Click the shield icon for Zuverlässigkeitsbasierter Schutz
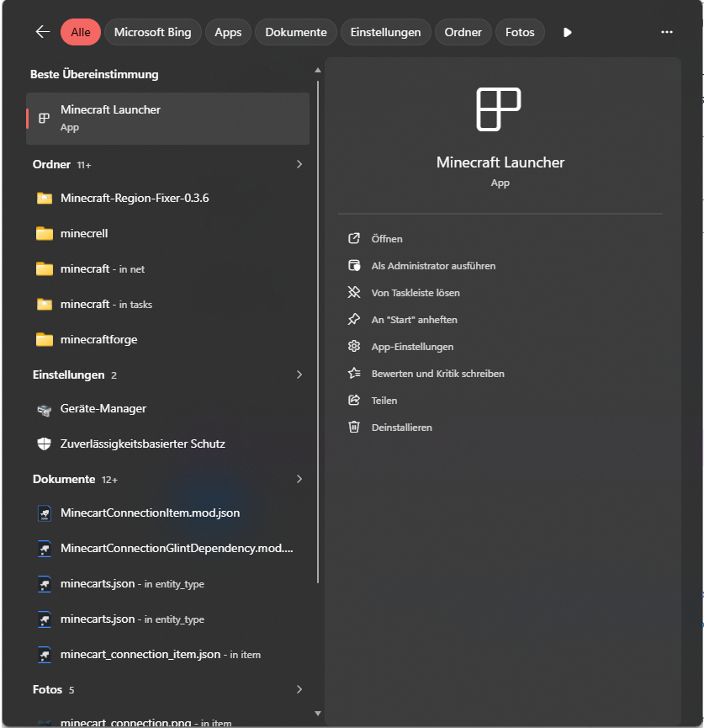This screenshot has height=728, width=704. 44,444
